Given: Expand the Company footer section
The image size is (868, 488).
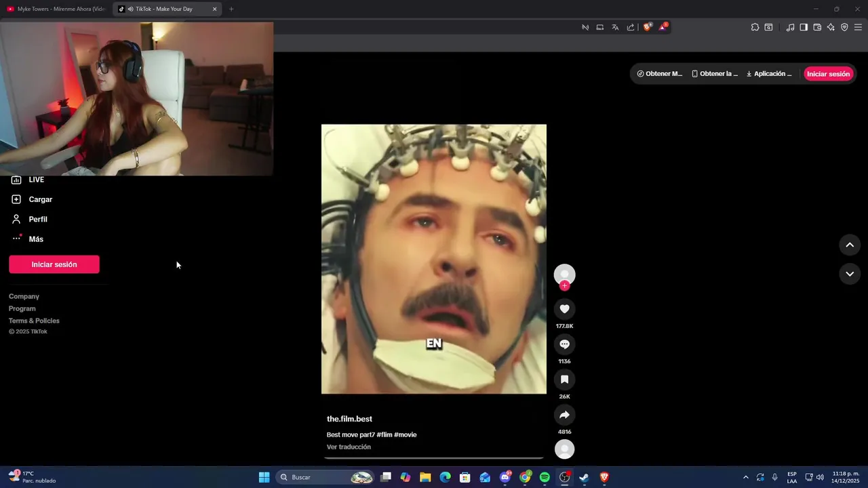Looking at the screenshot, I should pos(24,296).
